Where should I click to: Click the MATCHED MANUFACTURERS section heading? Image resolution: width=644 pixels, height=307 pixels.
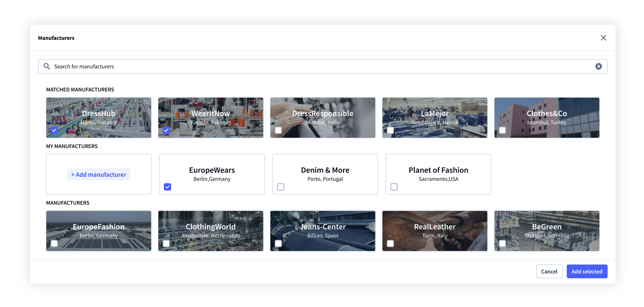pyautogui.click(x=80, y=90)
